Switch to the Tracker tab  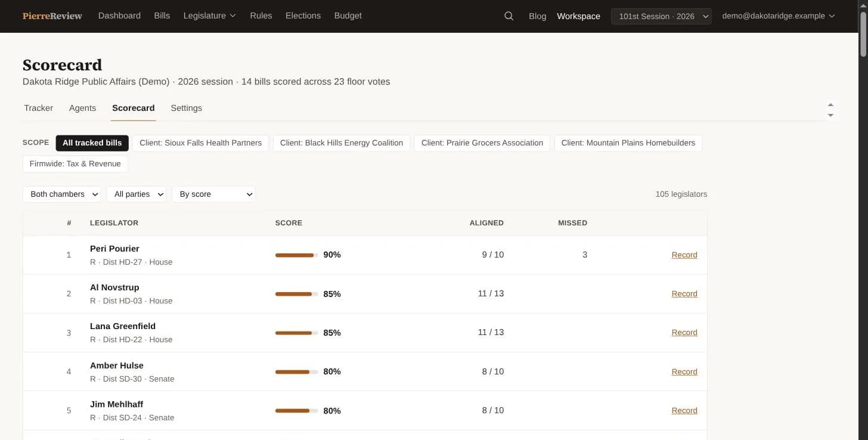(x=39, y=108)
